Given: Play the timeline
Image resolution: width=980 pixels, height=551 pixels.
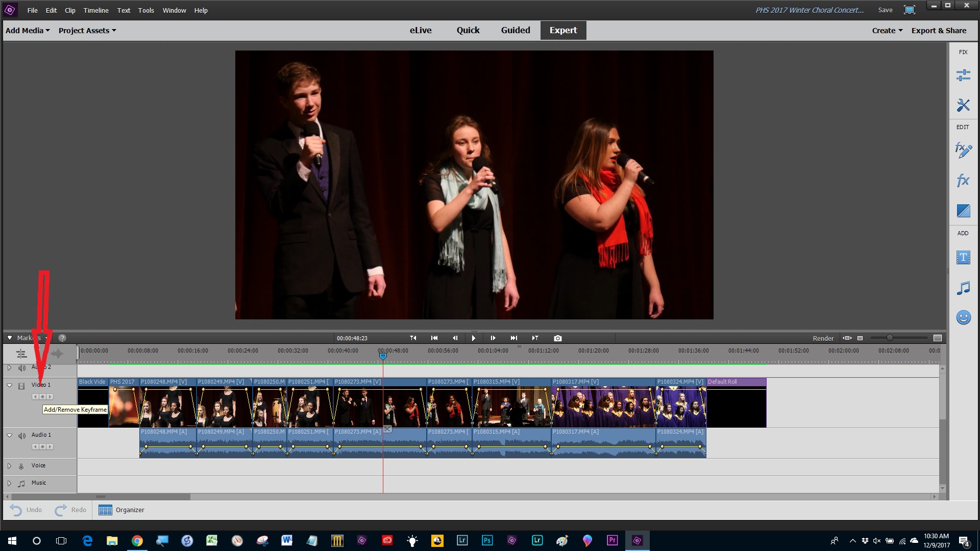Looking at the screenshot, I should coord(474,338).
